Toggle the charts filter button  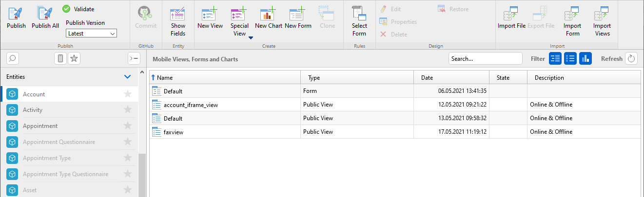coord(585,58)
